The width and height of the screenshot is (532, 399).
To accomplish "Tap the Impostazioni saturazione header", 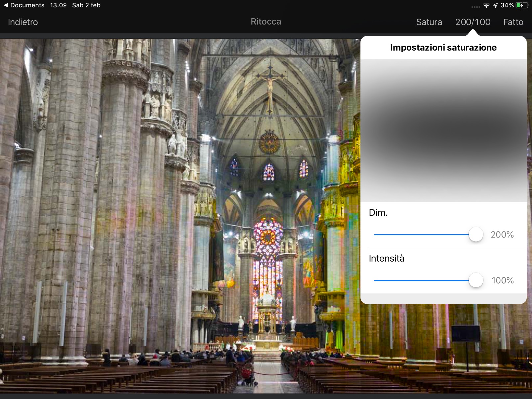I will click(444, 48).
